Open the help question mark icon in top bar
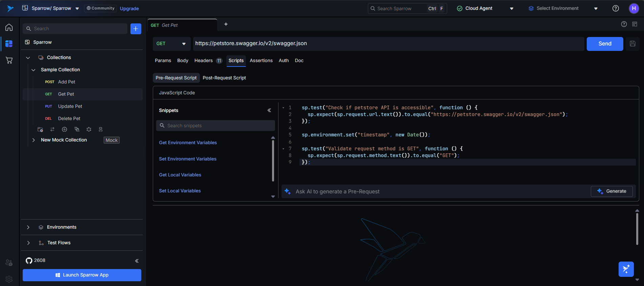This screenshot has height=286, width=644. tap(616, 8)
